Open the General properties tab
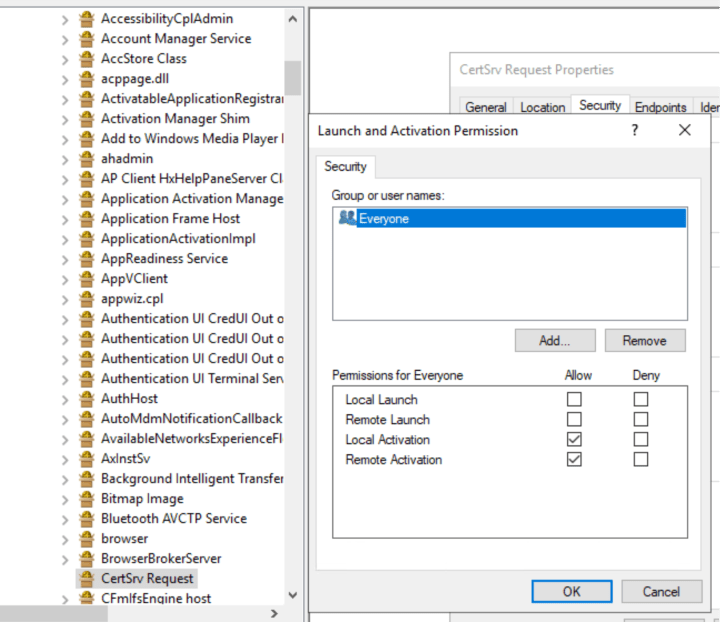The image size is (720, 622). pos(486,107)
